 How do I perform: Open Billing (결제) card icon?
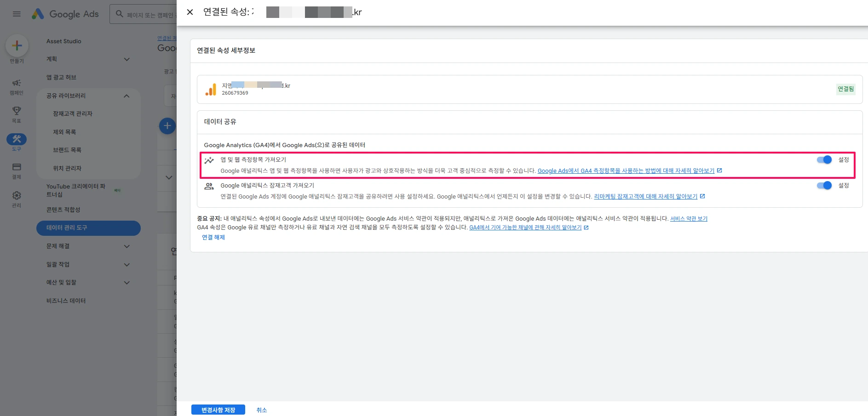pos(17,167)
